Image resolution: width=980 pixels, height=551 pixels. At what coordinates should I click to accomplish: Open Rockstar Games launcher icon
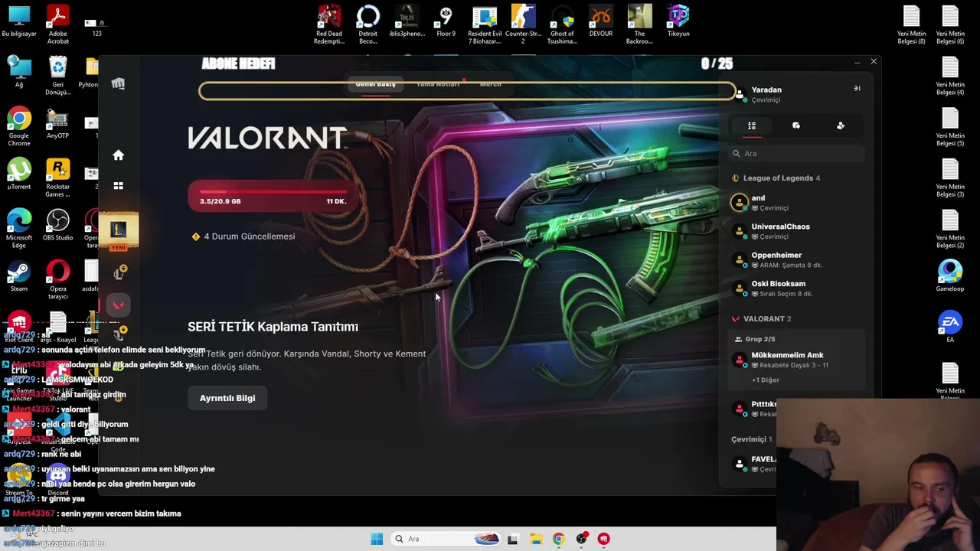57,178
